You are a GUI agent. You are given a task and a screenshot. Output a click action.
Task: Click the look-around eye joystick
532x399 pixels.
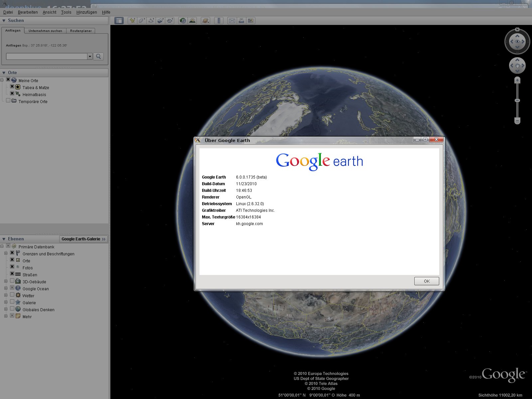coord(517,42)
